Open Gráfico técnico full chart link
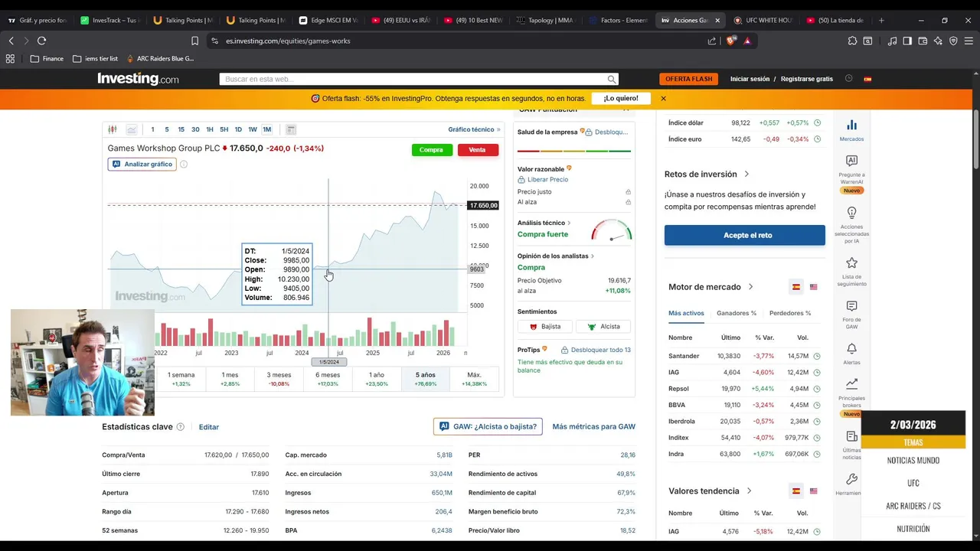Screen dimensions: 980x551 [x=474, y=129]
